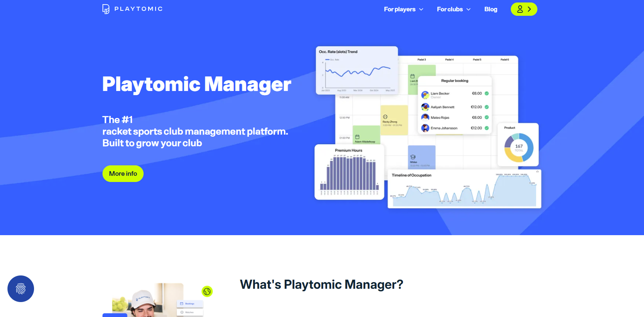Screen dimensions: 644x317
Task: Open the user account button
Action: pyautogui.click(x=524, y=9)
